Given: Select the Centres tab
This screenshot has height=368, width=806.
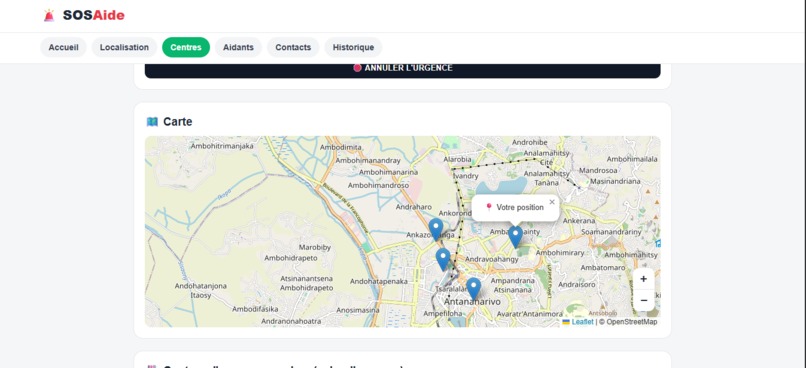Looking at the screenshot, I should 186,47.
